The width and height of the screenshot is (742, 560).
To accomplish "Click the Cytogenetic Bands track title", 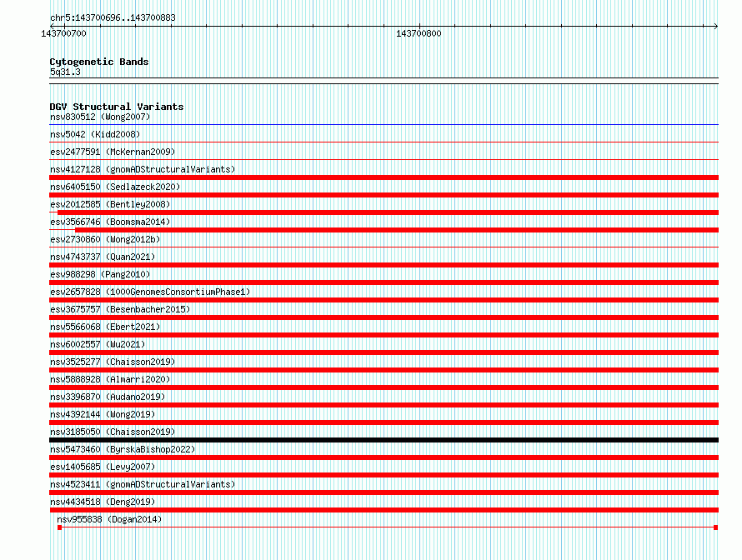I will (x=99, y=62).
